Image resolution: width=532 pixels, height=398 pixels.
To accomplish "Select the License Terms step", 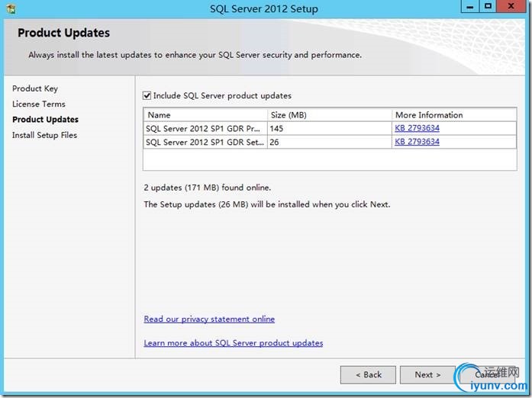I will [x=39, y=104].
